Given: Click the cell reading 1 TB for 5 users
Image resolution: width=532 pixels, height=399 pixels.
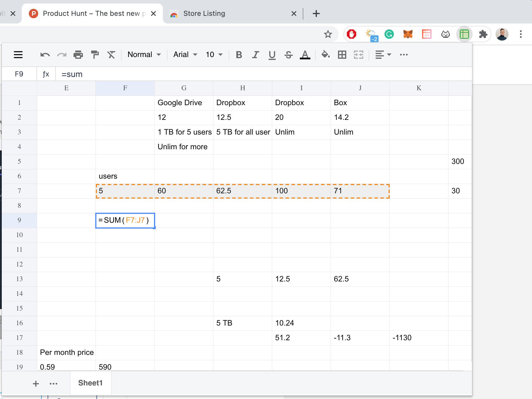Looking at the screenshot, I should tap(184, 132).
